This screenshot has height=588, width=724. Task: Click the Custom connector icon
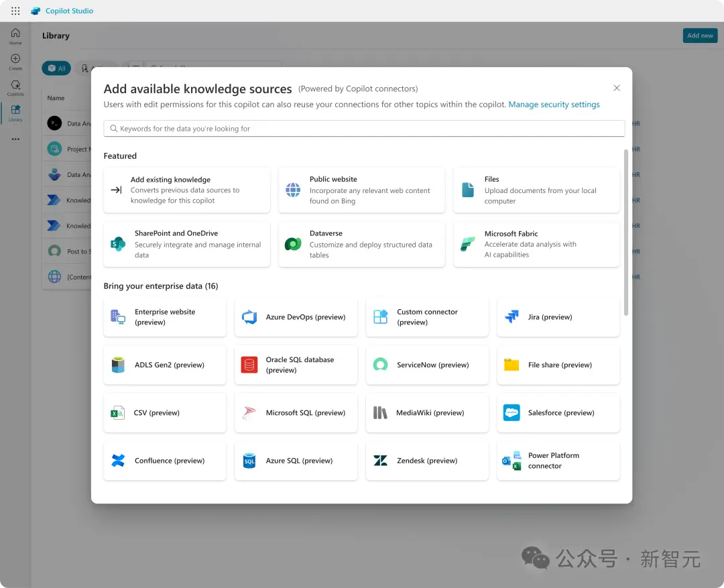click(381, 317)
